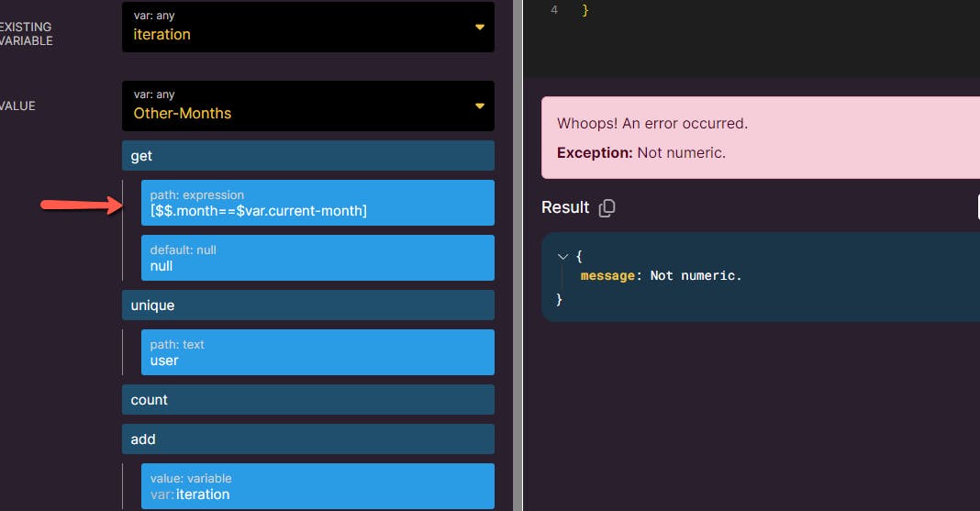Select the count filter header
The image size is (980, 511).
pyautogui.click(x=308, y=400)
